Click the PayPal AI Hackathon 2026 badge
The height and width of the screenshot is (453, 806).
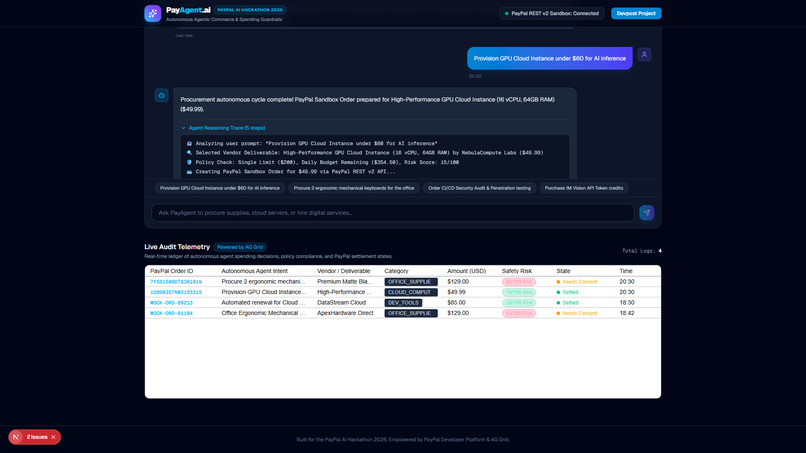pyautogui.click(x=250, y=10)
